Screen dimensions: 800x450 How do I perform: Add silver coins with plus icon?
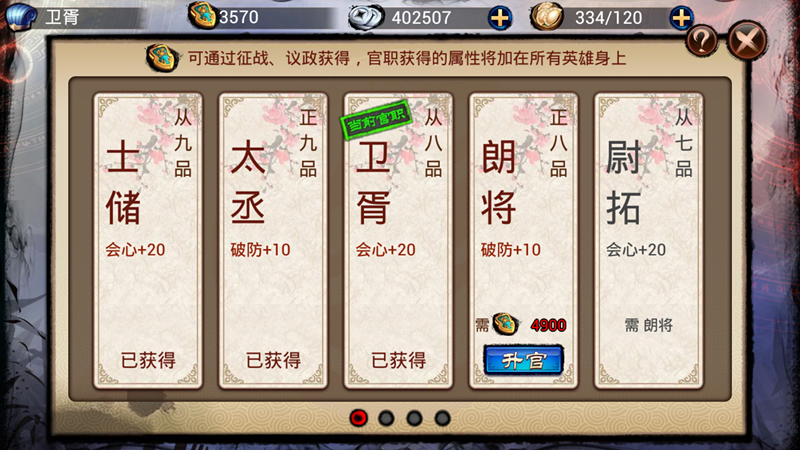tap(499, 18)
